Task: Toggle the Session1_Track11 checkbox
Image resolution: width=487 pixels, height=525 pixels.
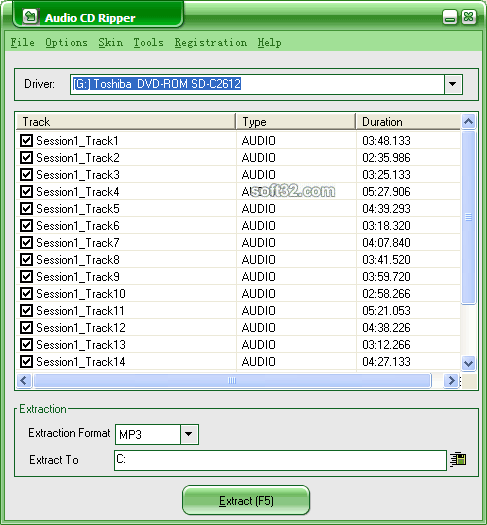Action: click(x=26, y=311)
